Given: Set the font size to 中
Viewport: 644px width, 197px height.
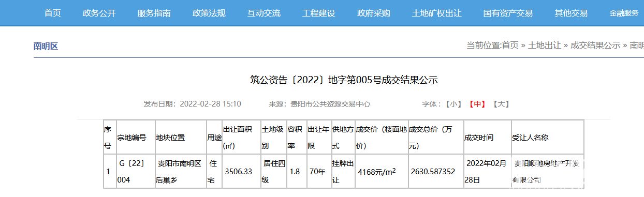Looking at the screenshot, I should [477, 104].
